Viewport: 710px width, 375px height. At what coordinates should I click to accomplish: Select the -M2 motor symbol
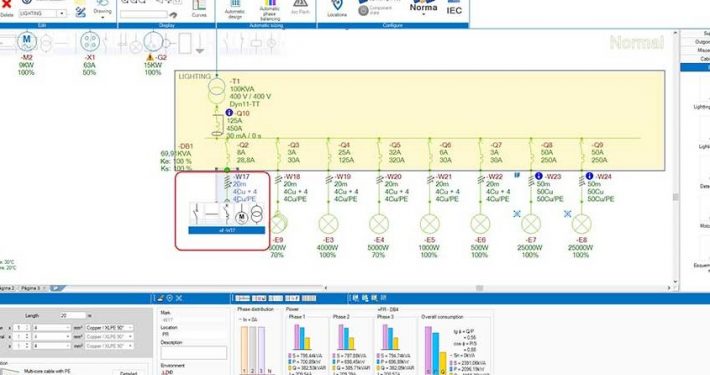coord(27,42)
